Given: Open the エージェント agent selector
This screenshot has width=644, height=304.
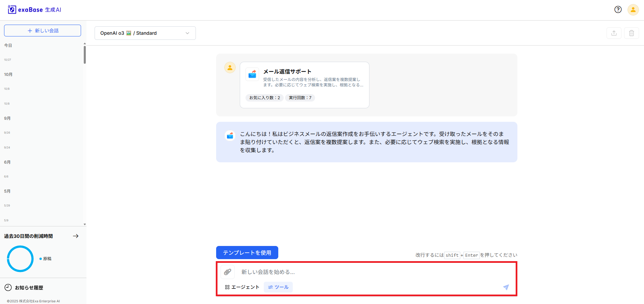Looking at the screenshot, I should pyautogui.click(x=242, y=287).
